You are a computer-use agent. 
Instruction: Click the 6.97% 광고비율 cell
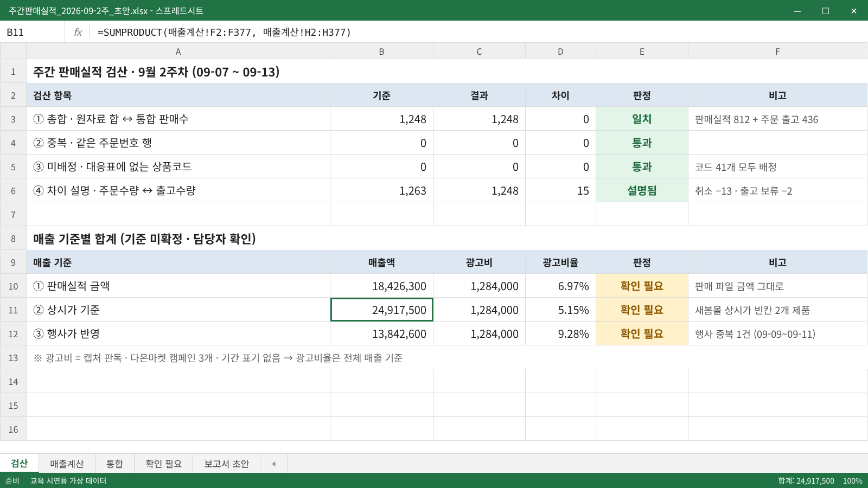point(560,286)
